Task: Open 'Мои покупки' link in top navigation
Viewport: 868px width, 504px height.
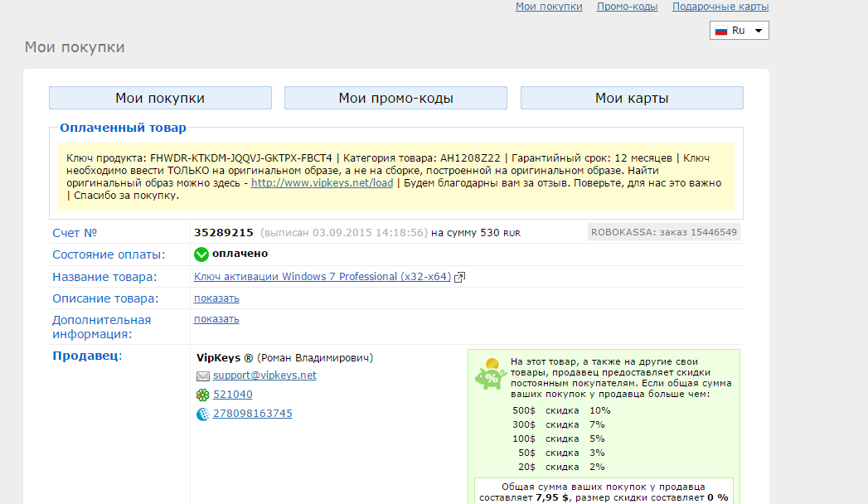Action: 549,7
